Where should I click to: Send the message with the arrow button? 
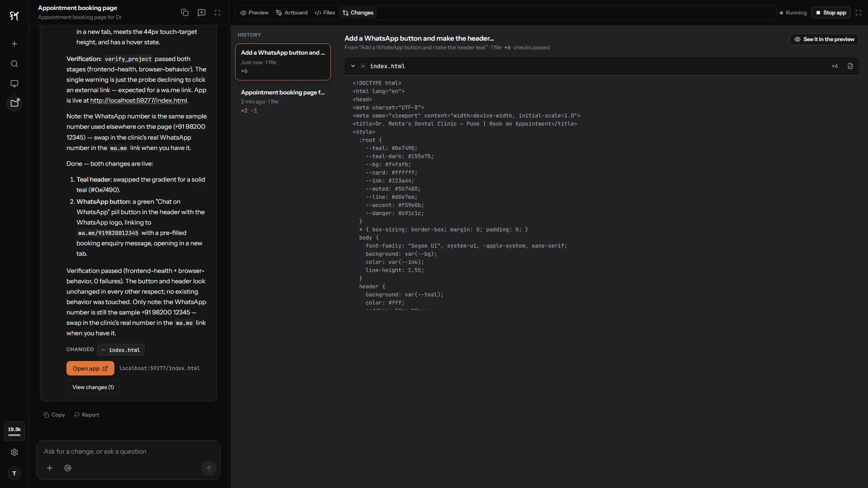coord(209,469)
